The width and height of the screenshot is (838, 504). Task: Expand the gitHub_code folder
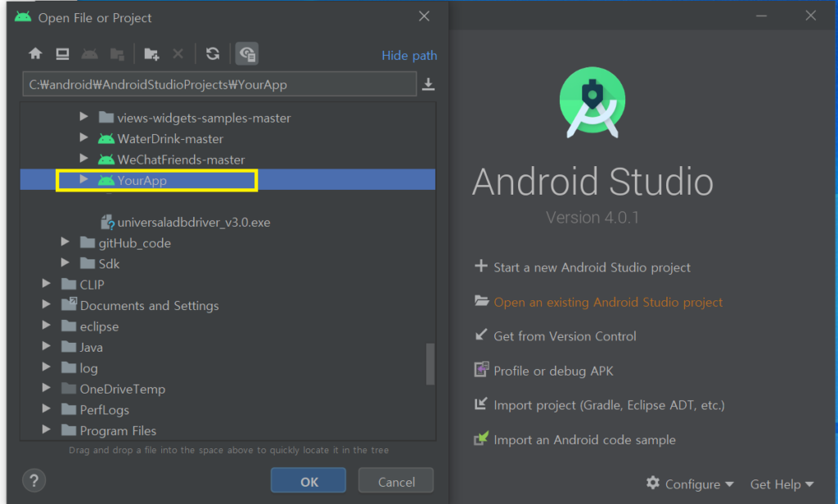pos(66,243)
